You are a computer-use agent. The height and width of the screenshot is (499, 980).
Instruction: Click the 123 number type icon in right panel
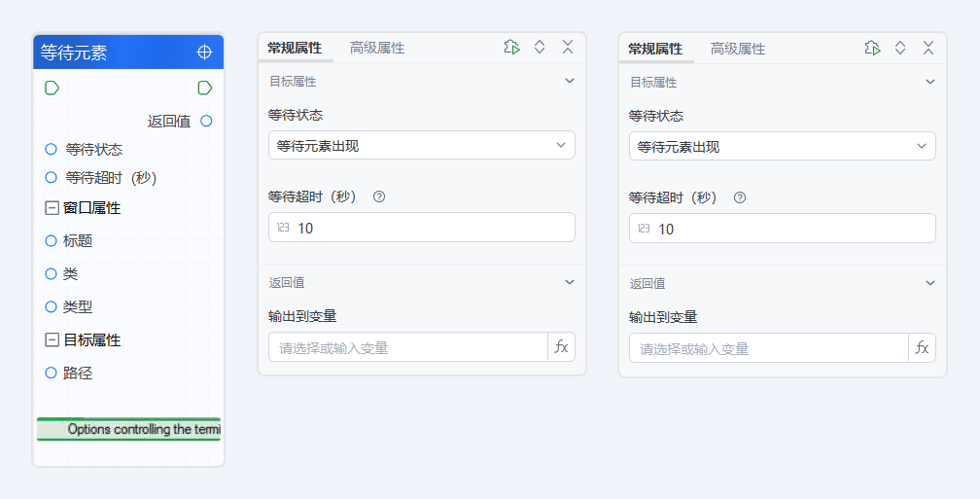tap(644, 229)
